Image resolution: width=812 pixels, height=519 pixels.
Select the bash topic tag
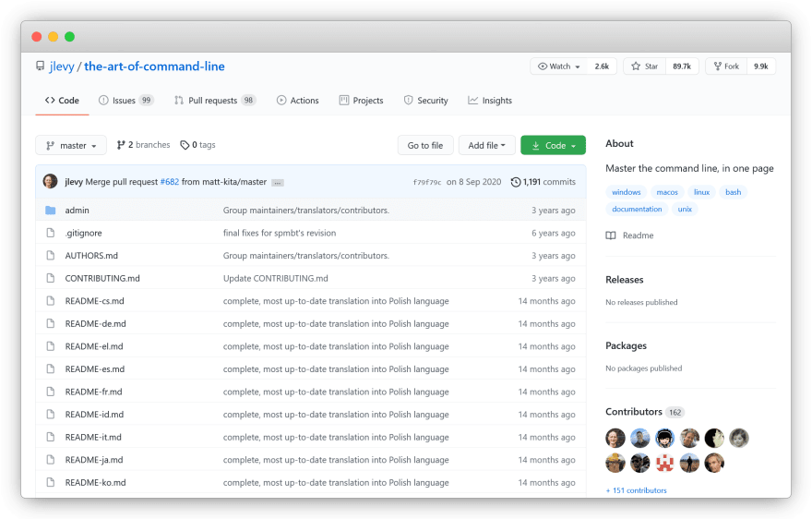point(734,192)
